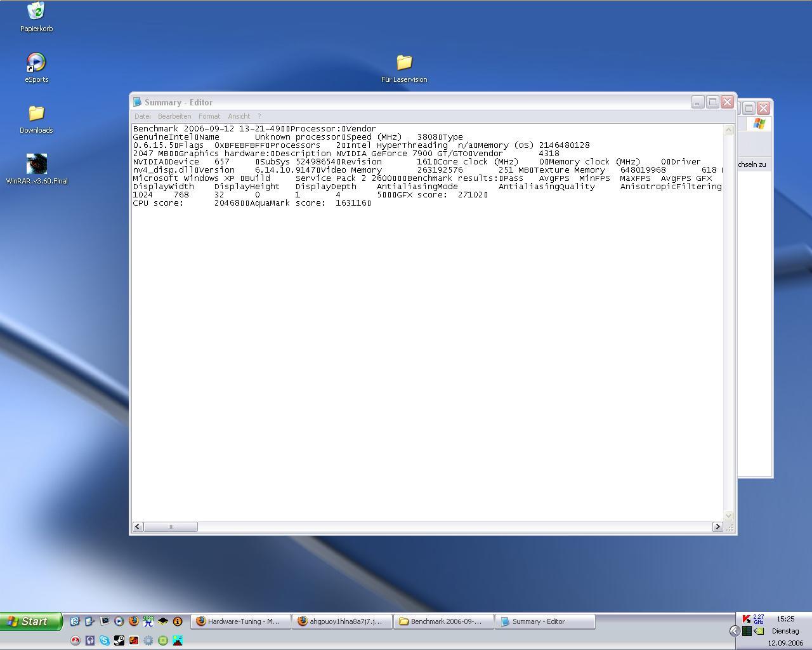Screen dimensions: 812x650
Task: Open the ? help menu
Action: pyautogui.click(x=259, y=116)
